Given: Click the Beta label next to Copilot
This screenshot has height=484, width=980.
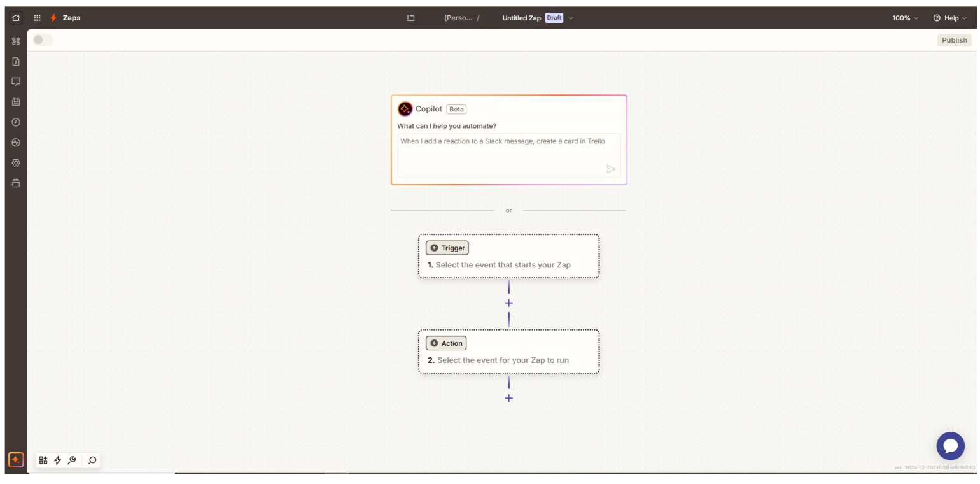Looking at the screenshot, I should tap(456, 109).
